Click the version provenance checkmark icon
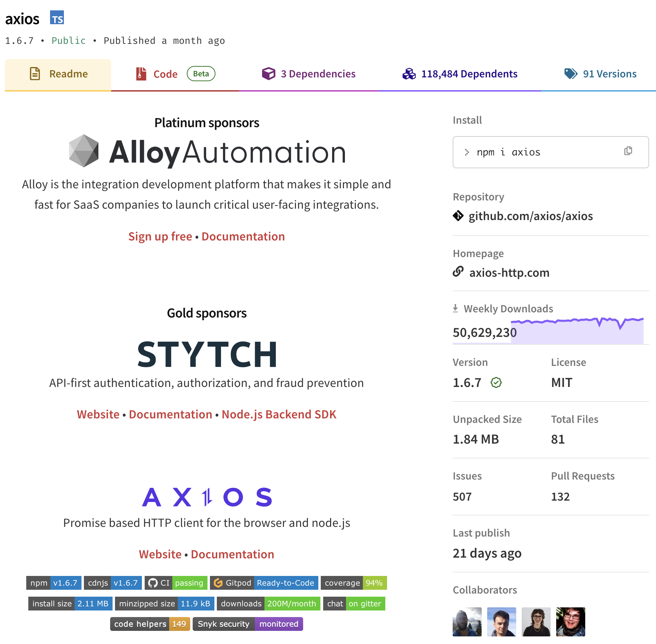The image size is (656, 644). click(496, 382)
